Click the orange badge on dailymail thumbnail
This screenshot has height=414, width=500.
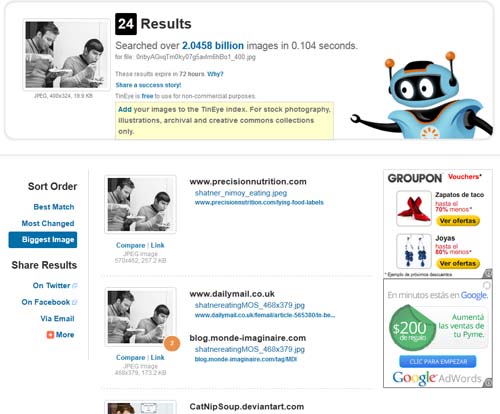pyautogui.click(x=172, y=344)
